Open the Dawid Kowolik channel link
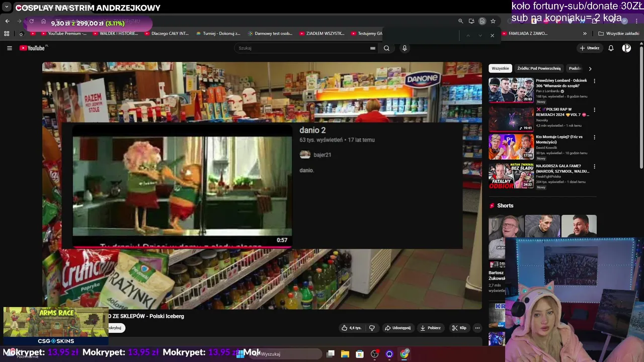The width and height of the screenshot is (644, 362). tap(547, 148)
